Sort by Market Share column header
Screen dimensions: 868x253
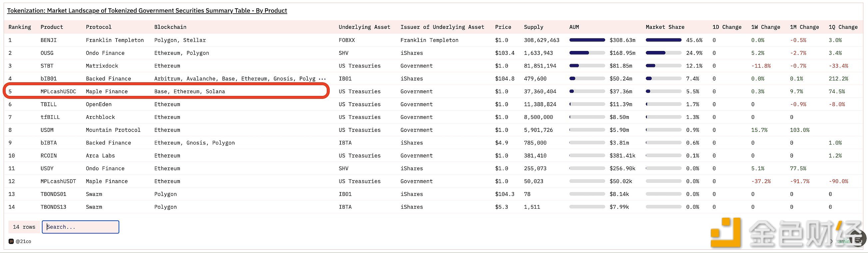[x=665, y=27]
